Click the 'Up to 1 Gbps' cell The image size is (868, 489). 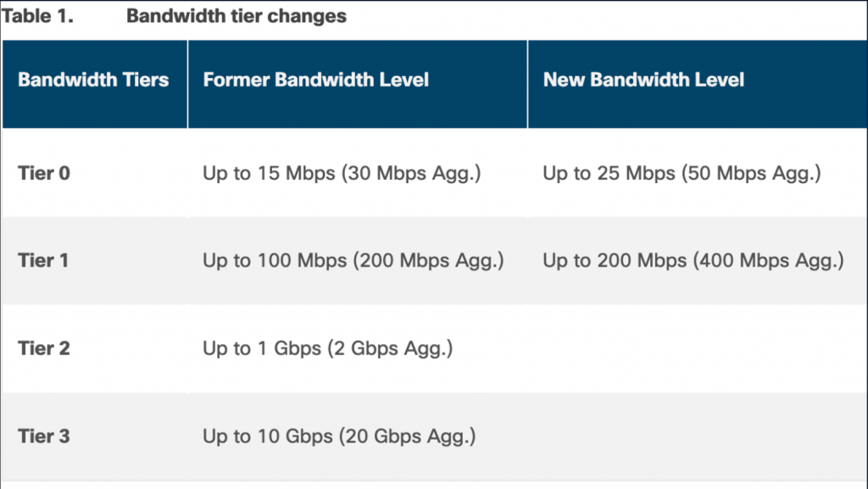pos(261,348)
